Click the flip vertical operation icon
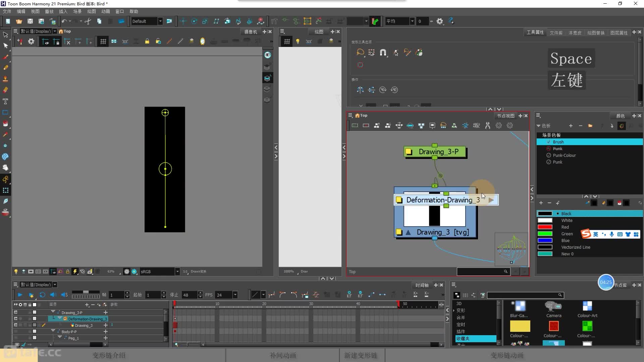644x362 pixels. (x=371, y=89)
